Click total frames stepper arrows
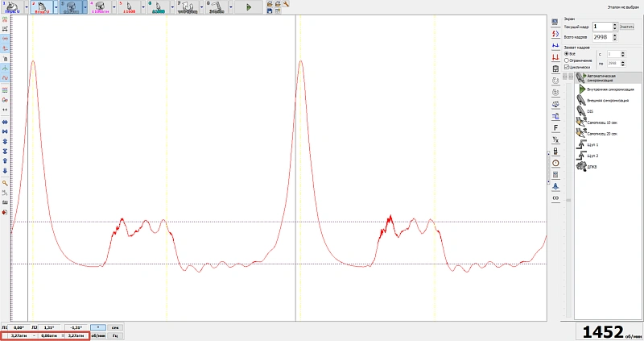The height and width of the screenshot is (341, 644). click(615, 37)
